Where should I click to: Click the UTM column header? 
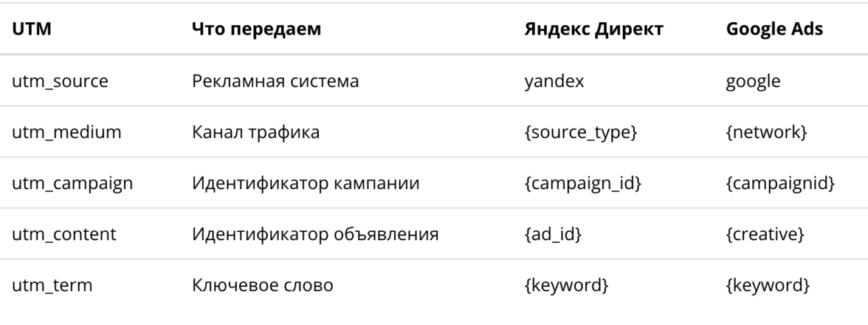point(29,31)
